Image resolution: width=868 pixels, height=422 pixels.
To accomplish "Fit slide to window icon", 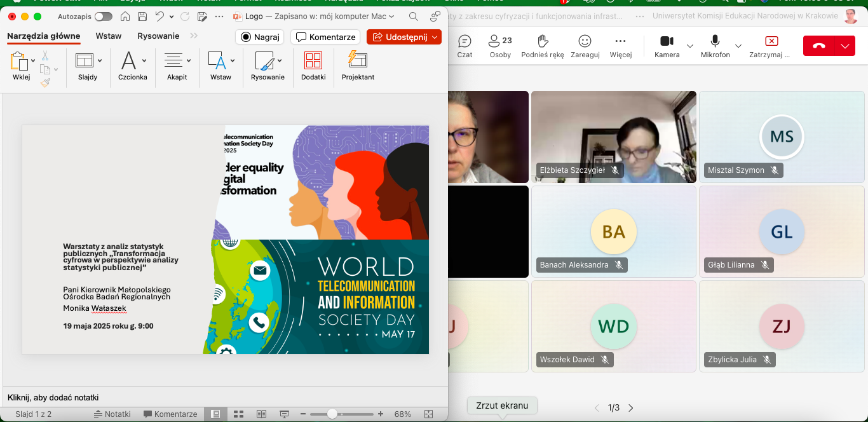I will (428, 414).
